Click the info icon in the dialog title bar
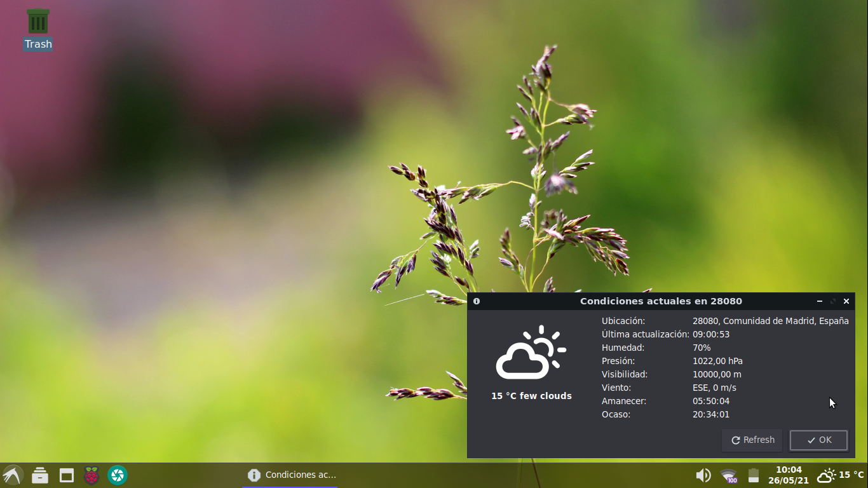 (477, 301)
